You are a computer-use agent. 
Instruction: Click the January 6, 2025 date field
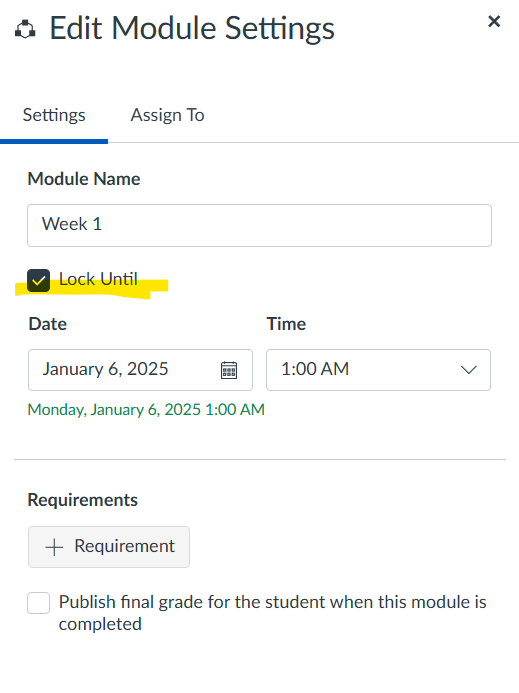point(140,370)
